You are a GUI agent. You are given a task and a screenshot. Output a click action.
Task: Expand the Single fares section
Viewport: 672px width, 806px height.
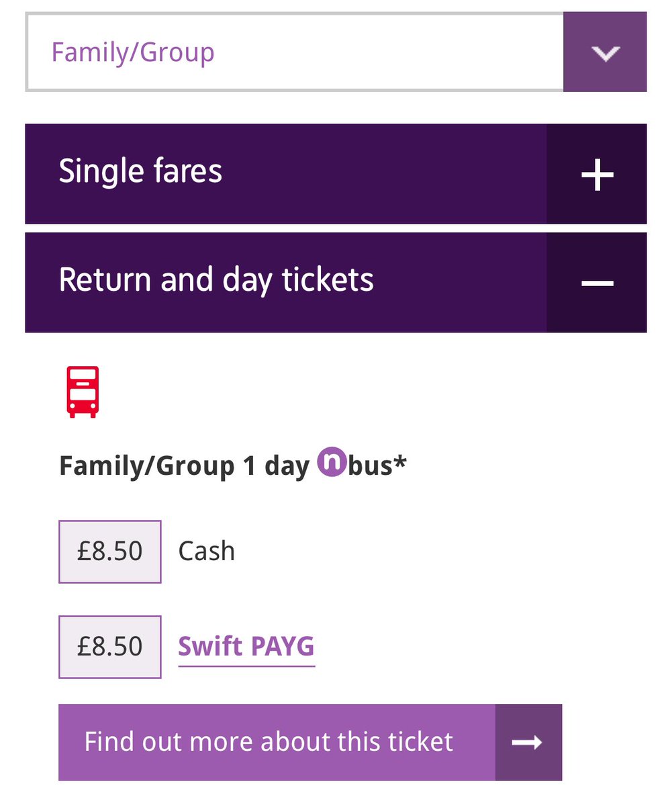coord(336,174)
